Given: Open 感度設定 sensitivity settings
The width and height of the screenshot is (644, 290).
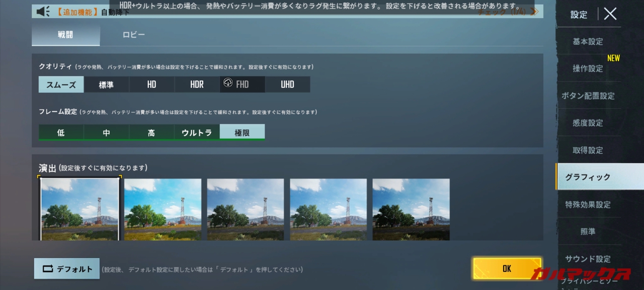Looking at the screenshot, I should (x=588, y=123).
